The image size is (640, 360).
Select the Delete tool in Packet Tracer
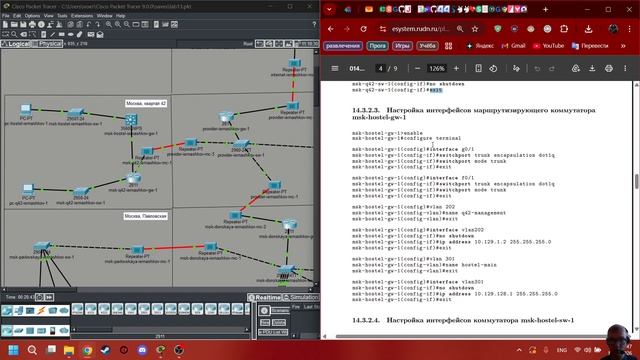pyautogui.click(x=23, y=35)
